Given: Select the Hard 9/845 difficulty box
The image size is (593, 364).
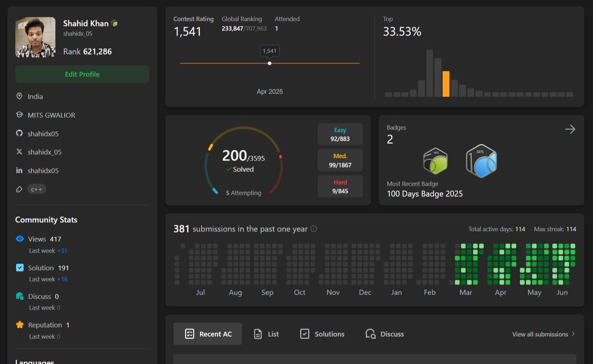Looking at the screenshot, I should (x=340, y=186).
